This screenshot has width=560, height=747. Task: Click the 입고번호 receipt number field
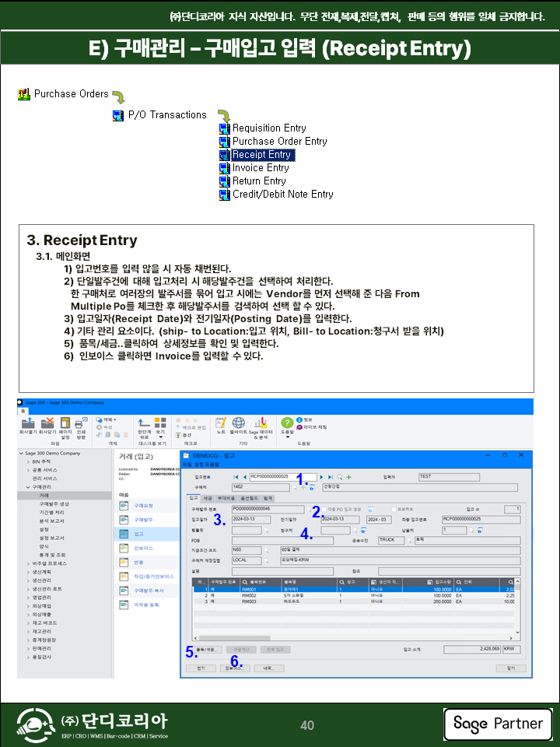click(x=283, y=477)
